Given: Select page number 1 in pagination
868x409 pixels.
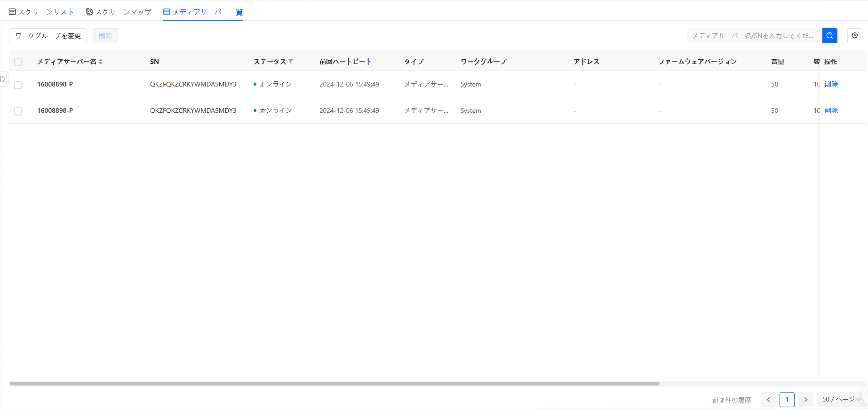Looking at the screenshot, I should pos(787,400).
